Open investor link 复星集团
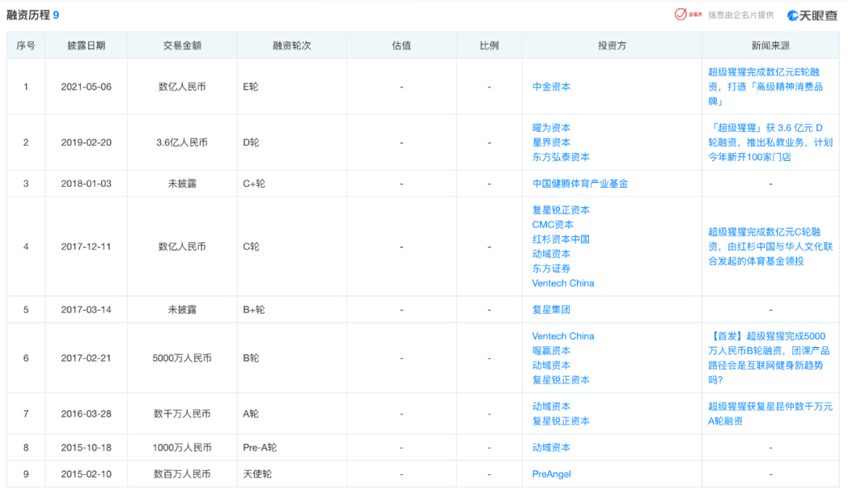 (551, 309)
